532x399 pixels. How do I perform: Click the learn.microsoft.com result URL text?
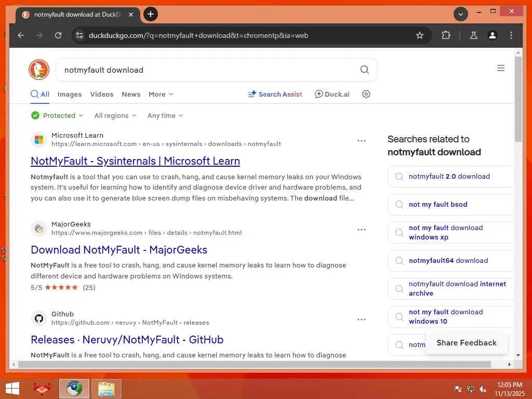click(166, 144)
